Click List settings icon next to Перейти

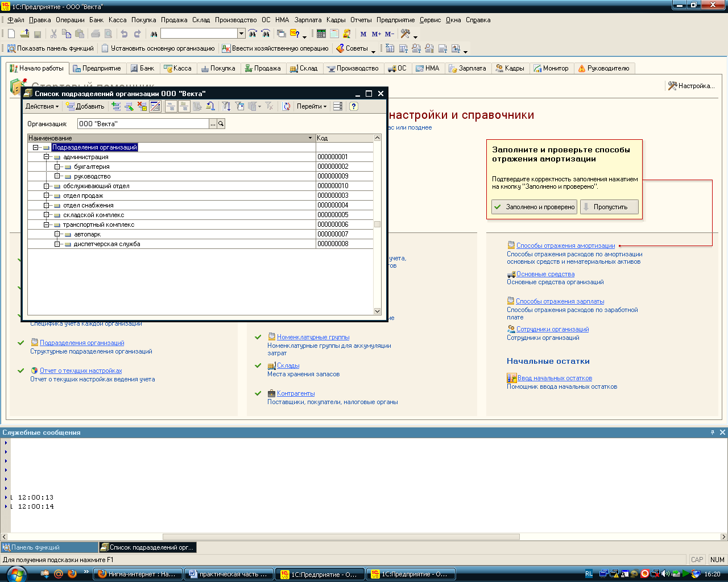(x=338, y=106)
